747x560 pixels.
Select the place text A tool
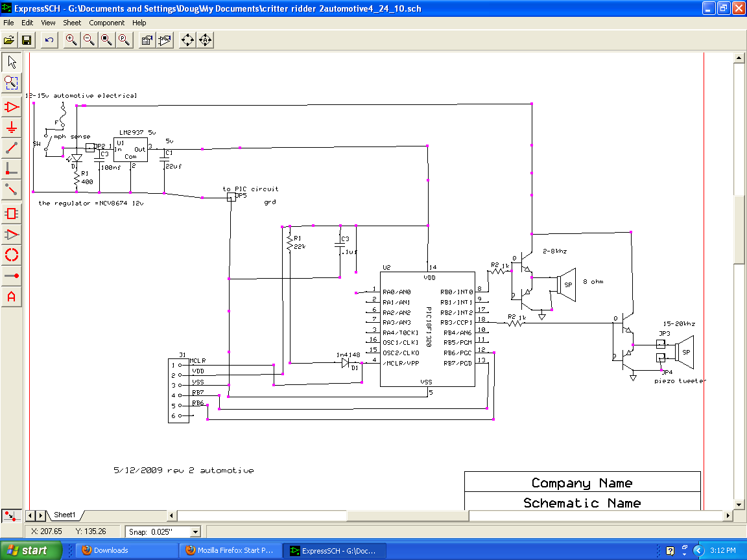(12, 297)
